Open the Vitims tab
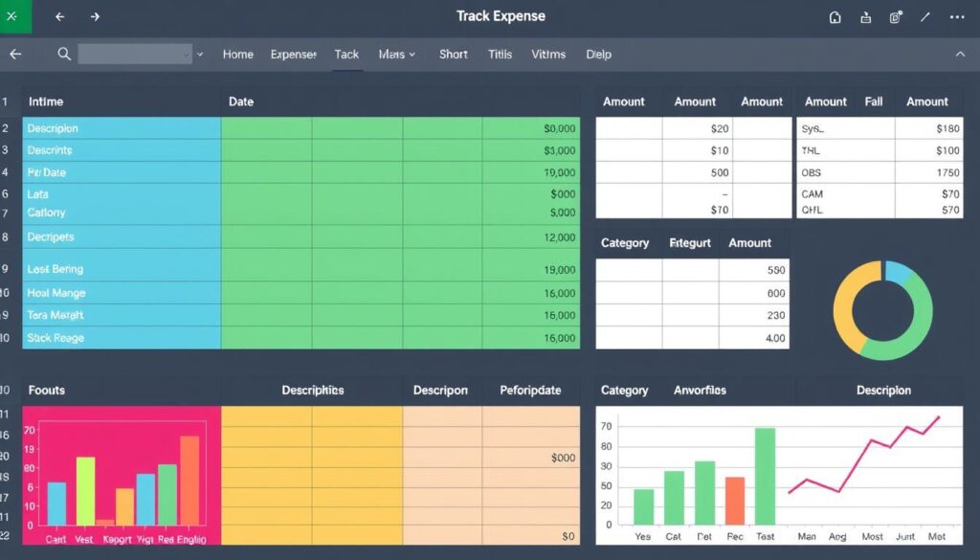980x560 pixels. pos(548,55)
